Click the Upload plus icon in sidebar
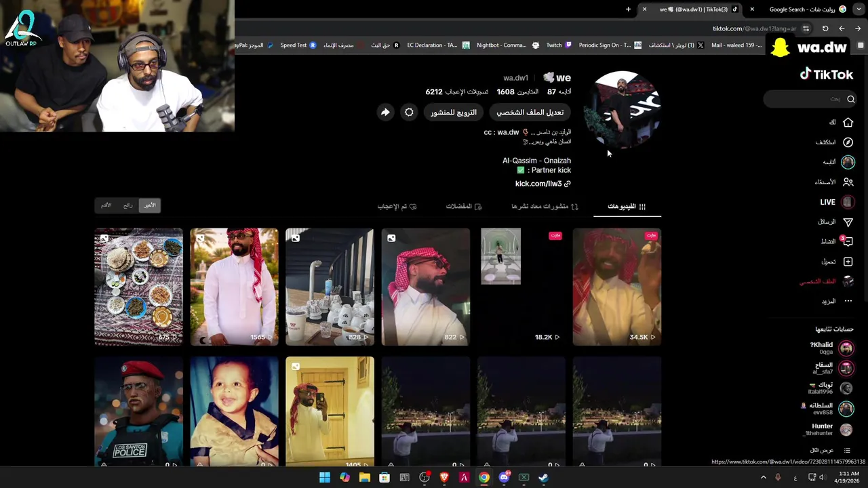This screenshot has width=868, height=488. coord(848,262)
